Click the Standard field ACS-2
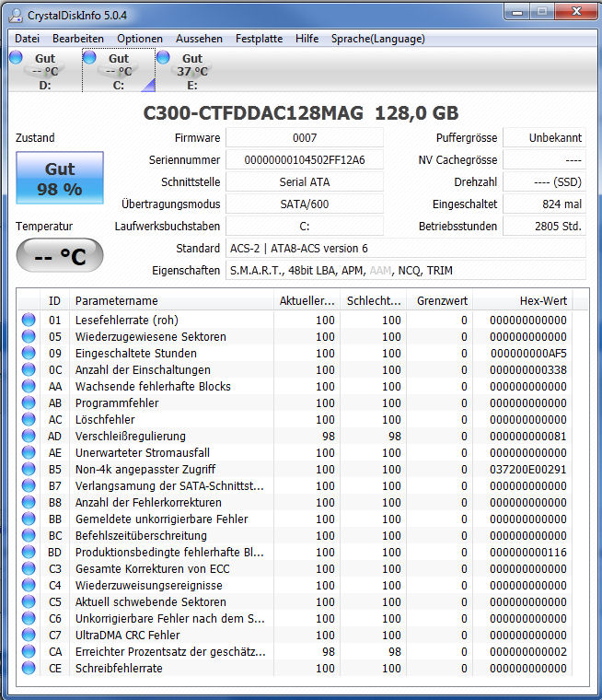602x700 pixels. coord(406,248)
